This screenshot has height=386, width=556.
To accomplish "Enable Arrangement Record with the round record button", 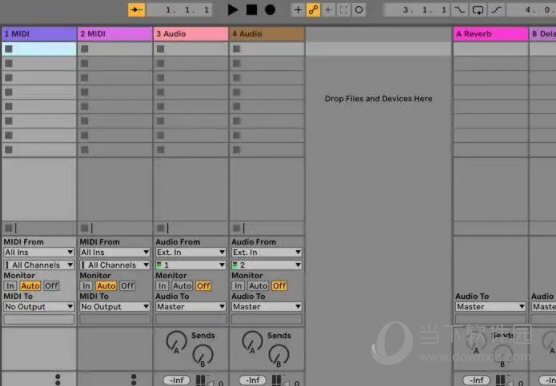I will click(270, 10).
